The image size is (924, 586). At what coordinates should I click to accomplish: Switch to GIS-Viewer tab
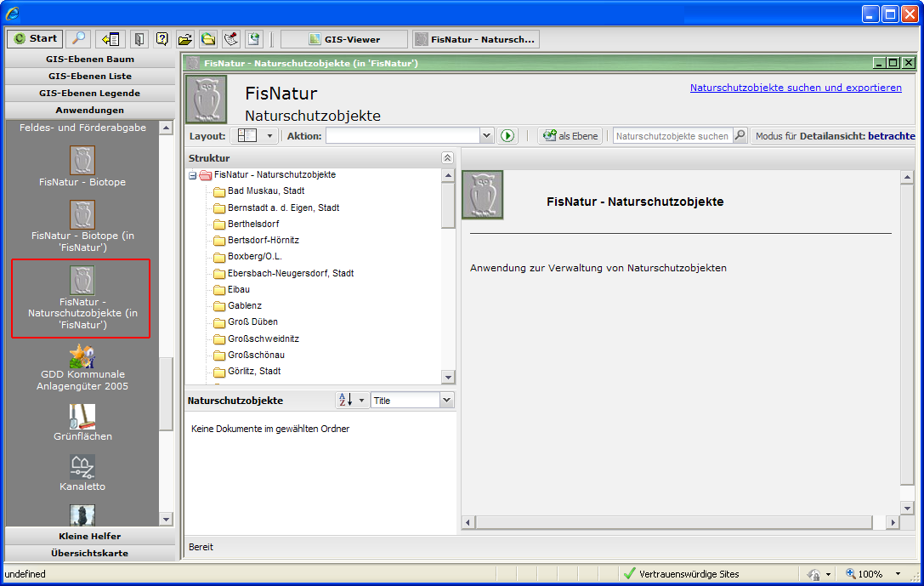(344, 39)
